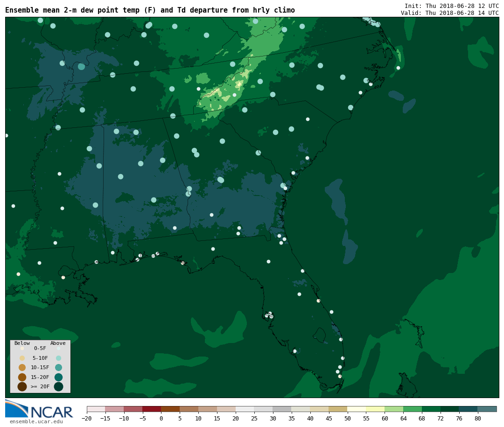This screenshot has height=427, width=504.
Task: Click the '0' colorbar tick label
Action: pos(161,418)
